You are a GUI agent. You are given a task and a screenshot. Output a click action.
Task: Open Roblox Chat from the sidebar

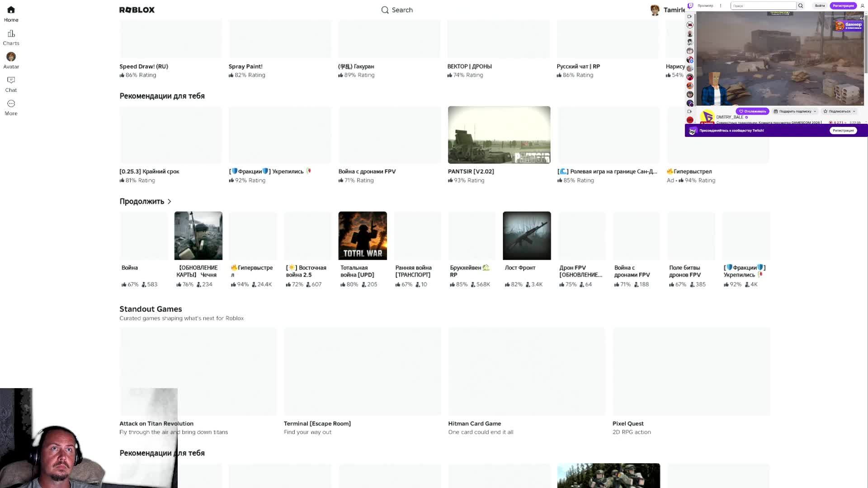pyautogui.click(x=11, y=84)
